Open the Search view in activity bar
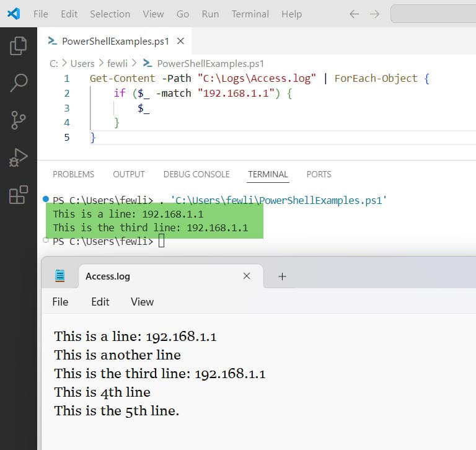This screenshot has height=450, width=476. [x=18, y=82]
